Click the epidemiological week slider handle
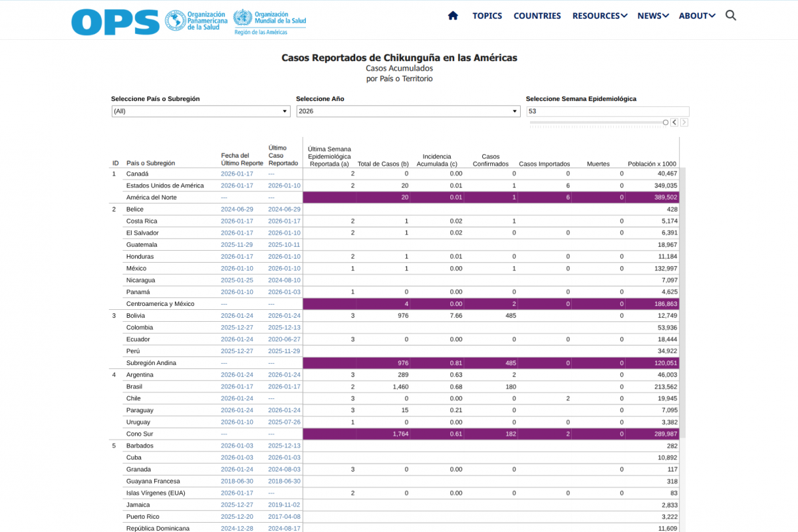Viewport: 798px width, 532px height. 666,122
